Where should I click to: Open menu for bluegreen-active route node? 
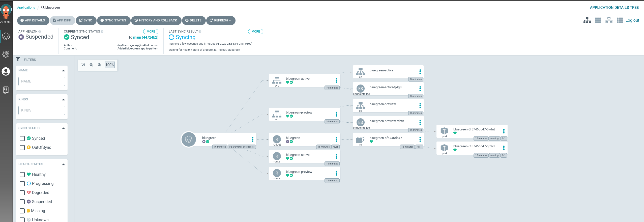[x=336, y=156]
